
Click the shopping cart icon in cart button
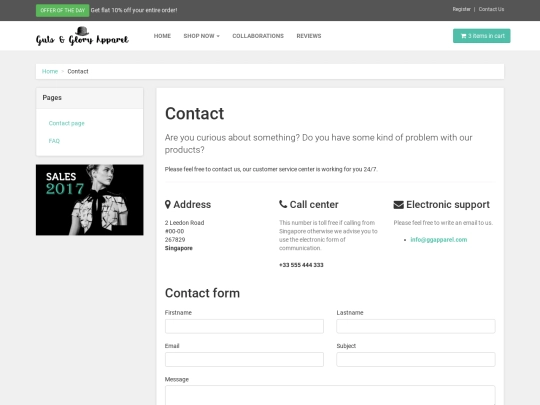click(463, 36)
